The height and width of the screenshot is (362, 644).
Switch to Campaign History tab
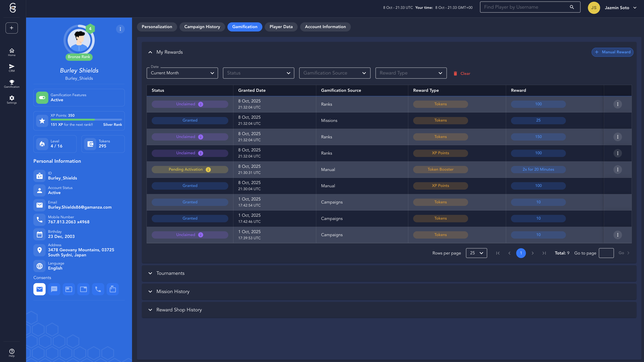click(x=202, y=27)
